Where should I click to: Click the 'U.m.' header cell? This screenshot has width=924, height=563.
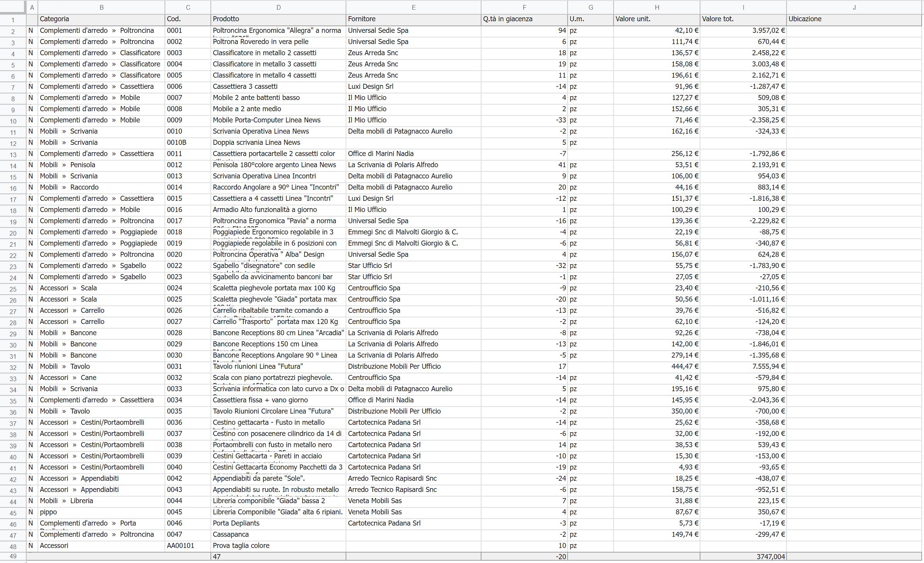pyautogui.click(x=590, y=19)
